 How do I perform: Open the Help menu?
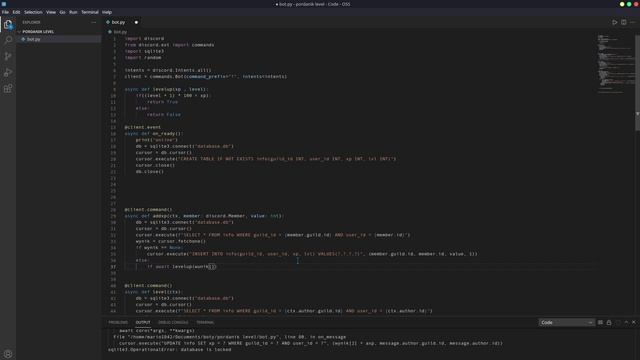[x=107, y=12]
